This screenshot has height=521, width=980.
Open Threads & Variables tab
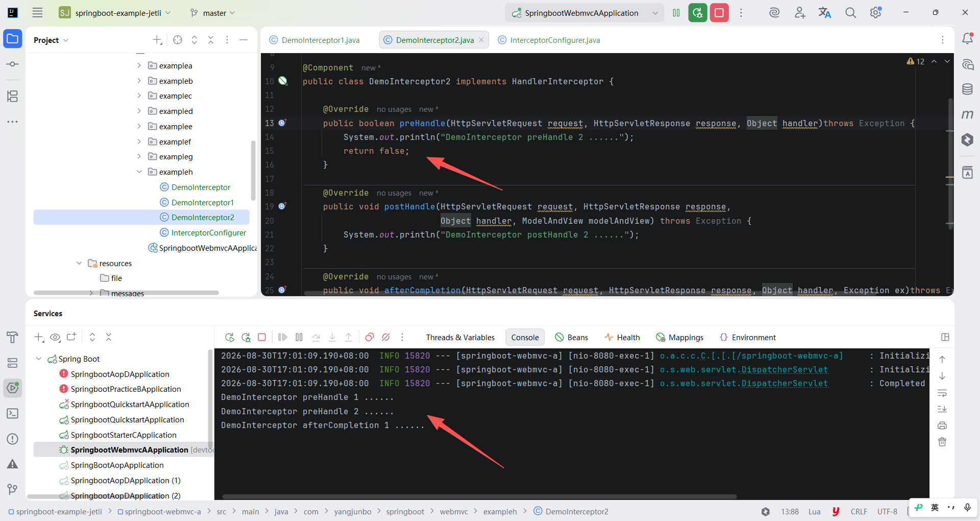[x=460, y=337]
